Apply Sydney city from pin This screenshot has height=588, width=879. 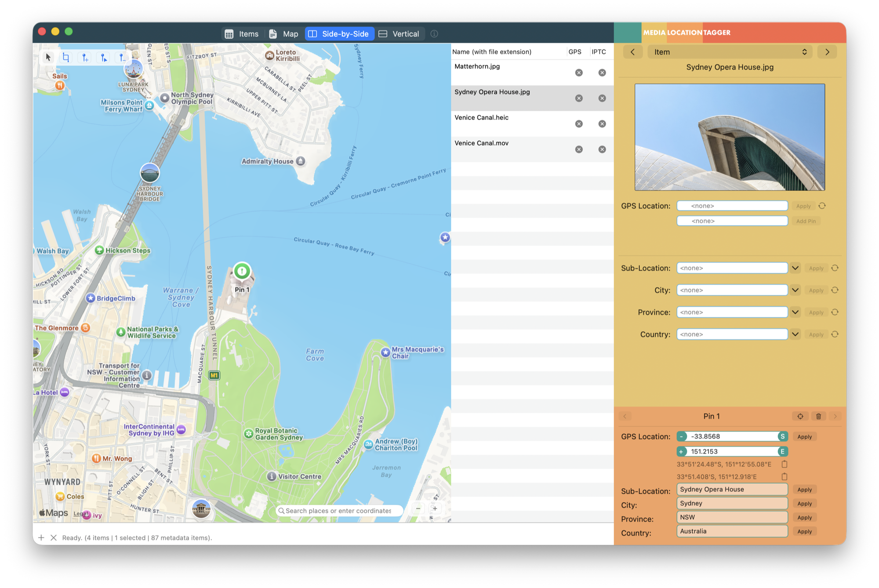click(805, 504)
